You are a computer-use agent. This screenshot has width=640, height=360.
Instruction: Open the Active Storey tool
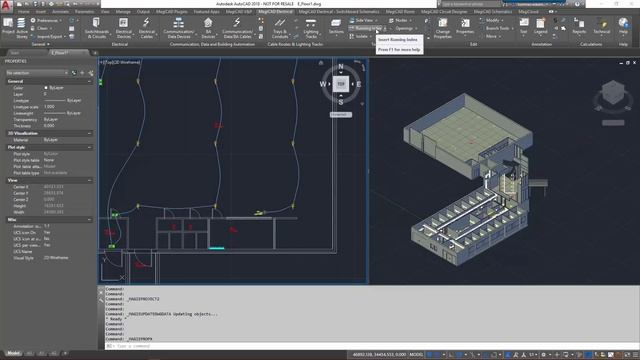point(21,28)
